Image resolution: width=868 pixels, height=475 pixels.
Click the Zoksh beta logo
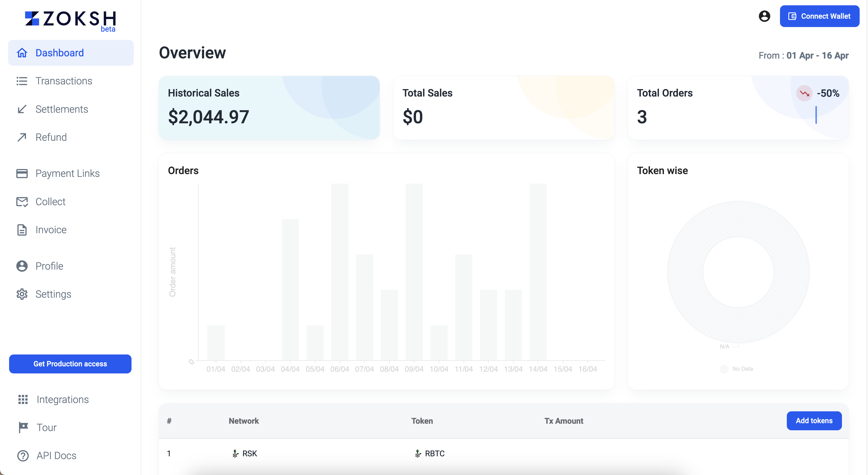pyautogui.click(x=70, y=21)
